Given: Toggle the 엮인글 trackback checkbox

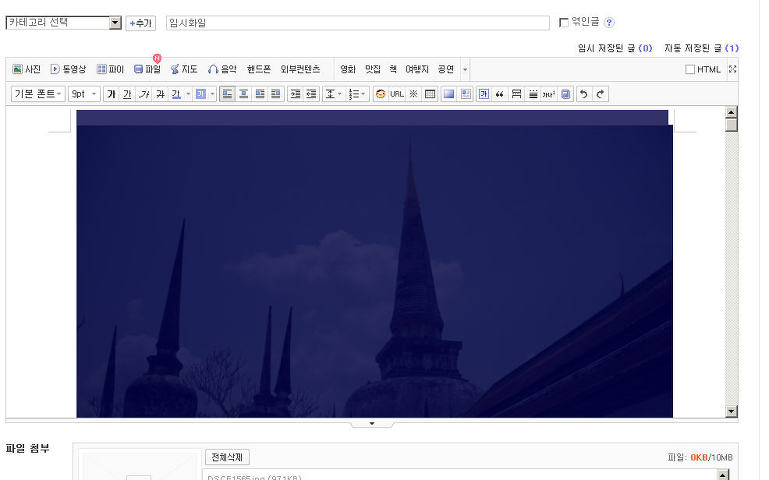Looking at the screenshot, I should (x=564, y=23).
